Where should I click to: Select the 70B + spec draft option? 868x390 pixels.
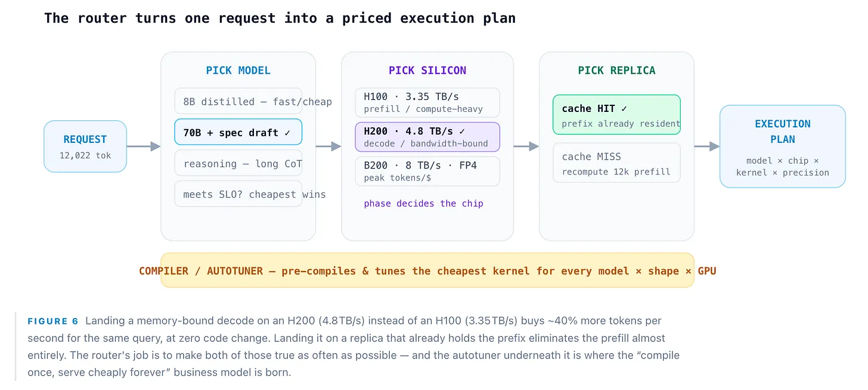[x=238, y=132]
